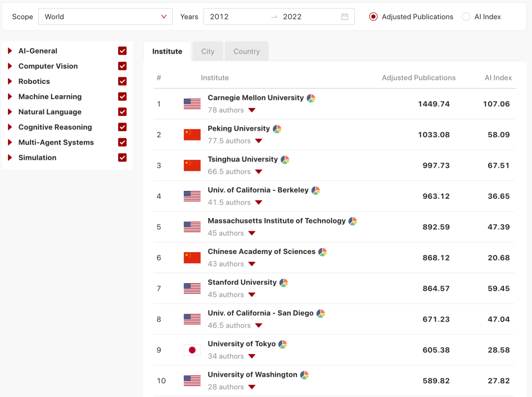Expand the Natural Language category arrow
This screenshot has height=397, width=532.
point(10,112)
